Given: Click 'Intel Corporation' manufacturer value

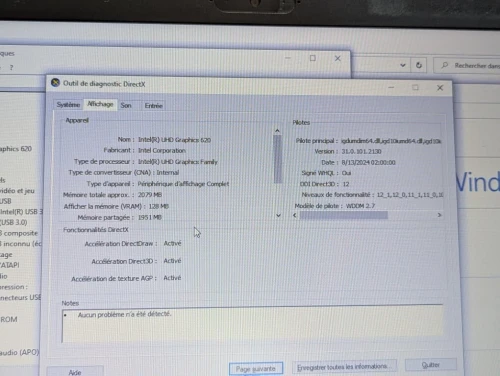Looking at the screenshot, I should (162, 151).
